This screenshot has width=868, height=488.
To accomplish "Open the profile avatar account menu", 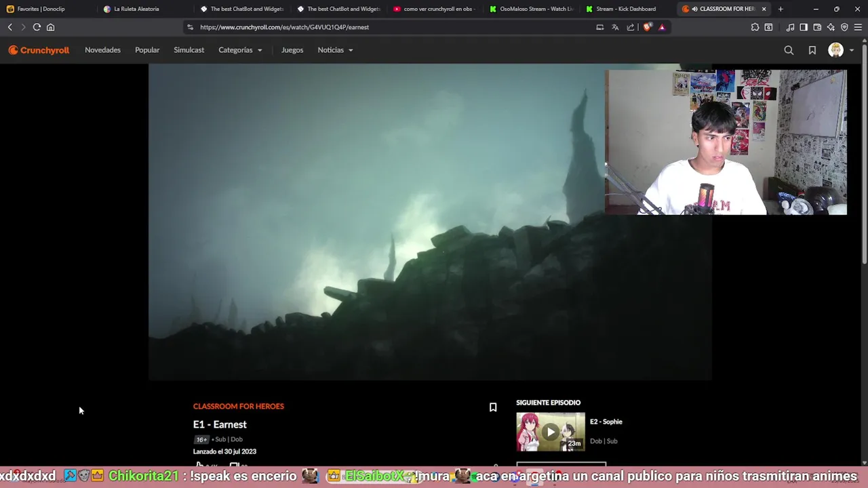I will tap(840, 50).
